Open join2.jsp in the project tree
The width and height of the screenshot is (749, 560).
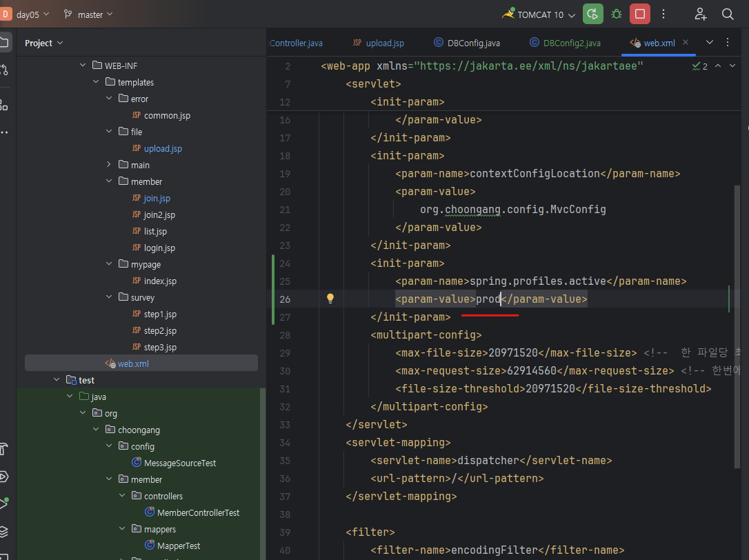(159, 215)
